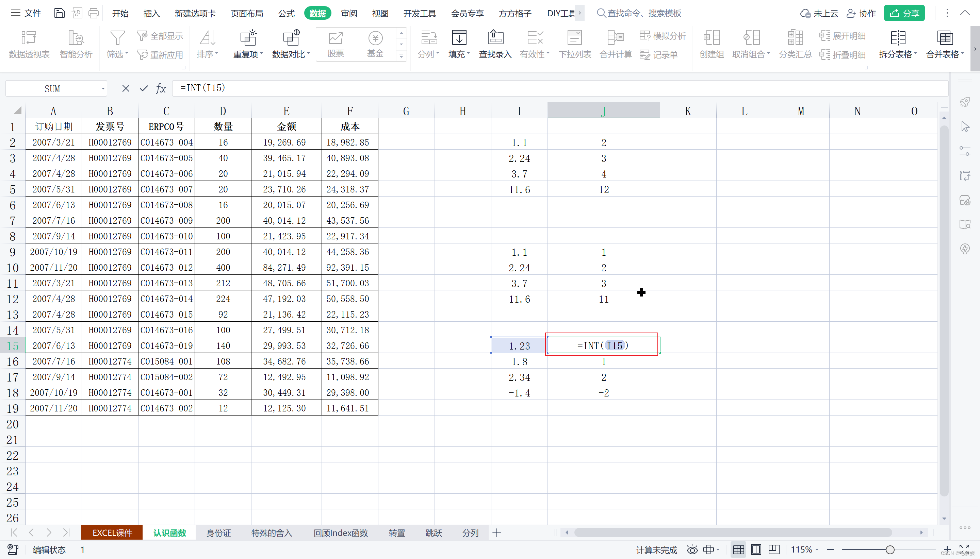The width and height of the screenshot is (980, 559).
Task: Click Collapse Details (折叠明细)
Action: click(843, 55)
